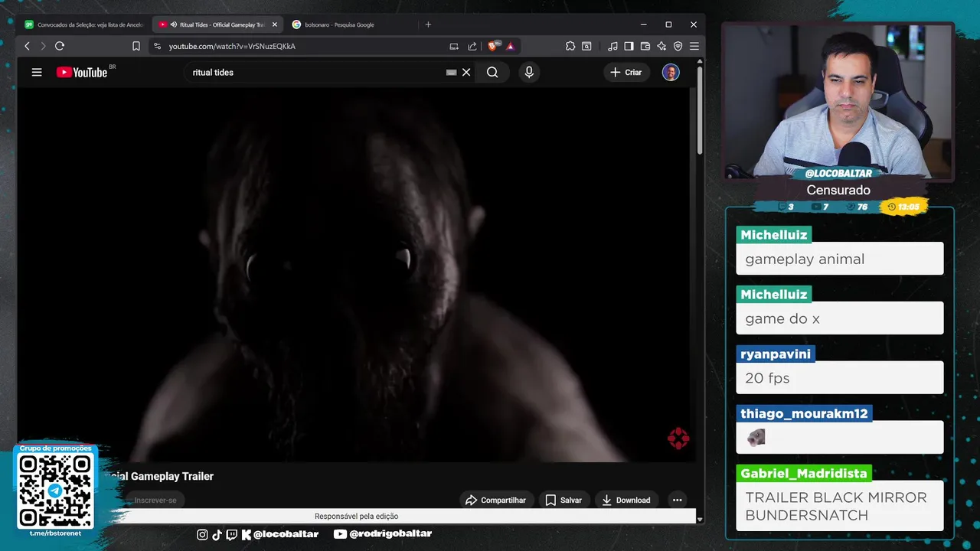Click the promotions group QR code
Image resolution: width=980 pixels, height=551 pixels.
(x=55, y=490)
